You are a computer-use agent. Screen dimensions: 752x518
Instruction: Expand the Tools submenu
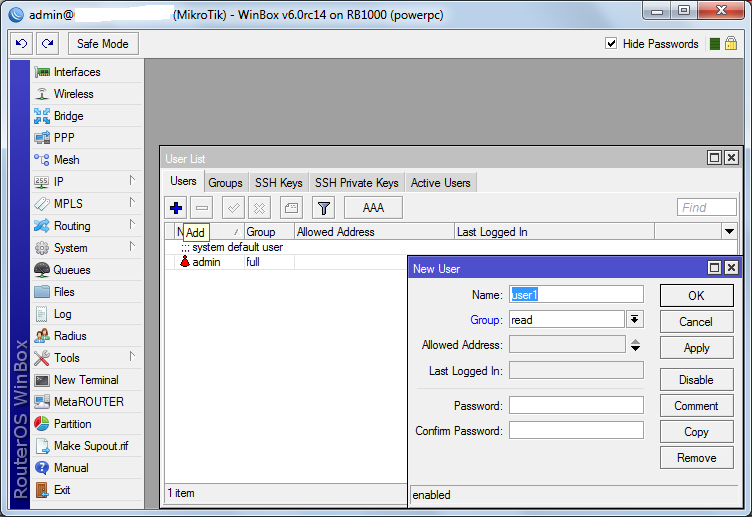132,356
